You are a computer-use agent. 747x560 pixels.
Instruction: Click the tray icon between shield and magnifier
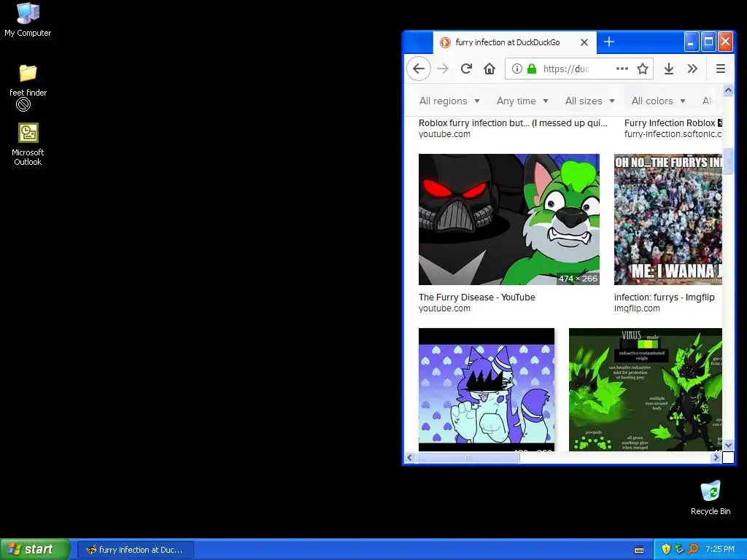click(x=679, y=550)
